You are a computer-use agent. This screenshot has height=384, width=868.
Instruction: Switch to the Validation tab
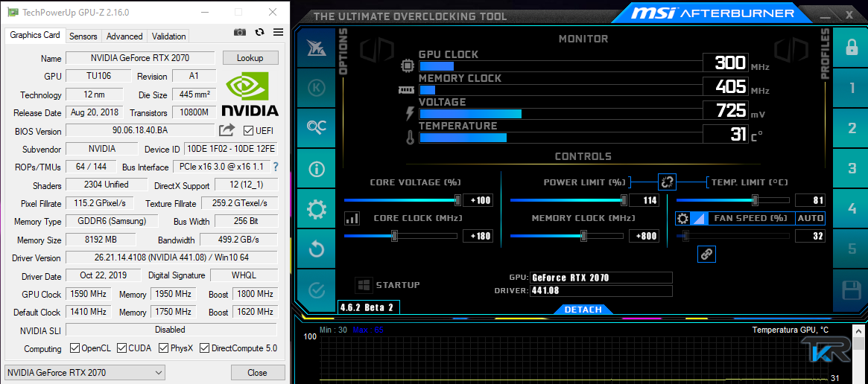tap(169, 36)
